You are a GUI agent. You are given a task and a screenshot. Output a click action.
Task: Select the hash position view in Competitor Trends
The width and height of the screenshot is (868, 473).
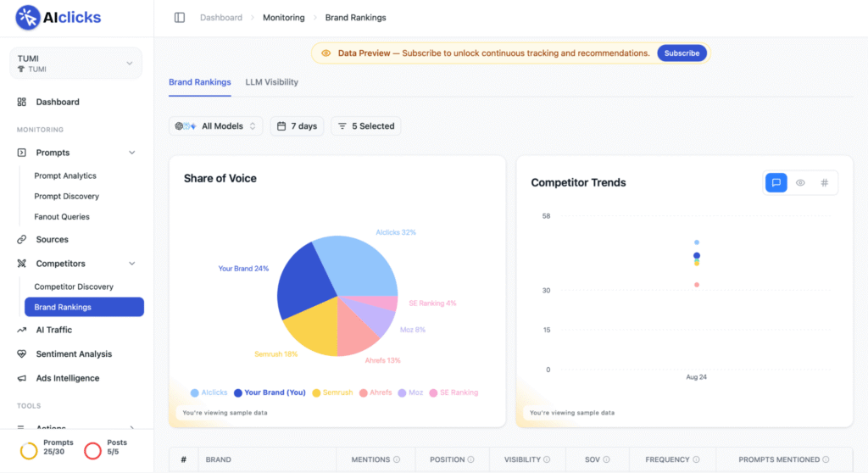[824, 183]
